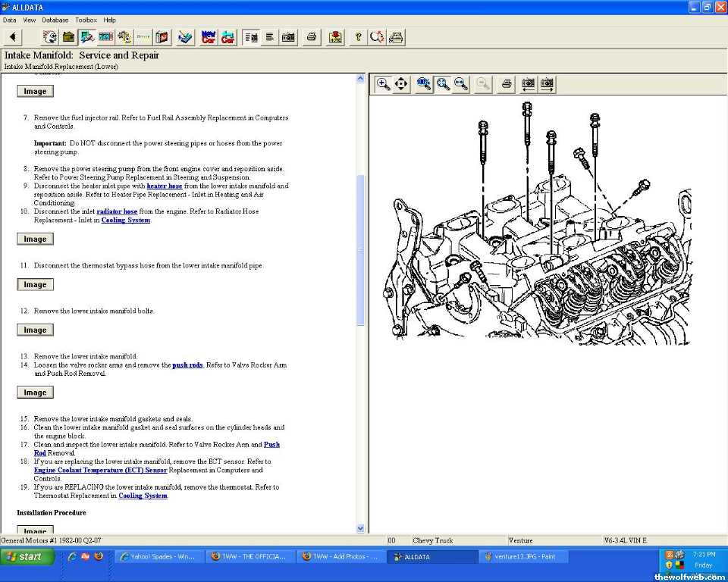Open the radiator hose link

[117, 211]
